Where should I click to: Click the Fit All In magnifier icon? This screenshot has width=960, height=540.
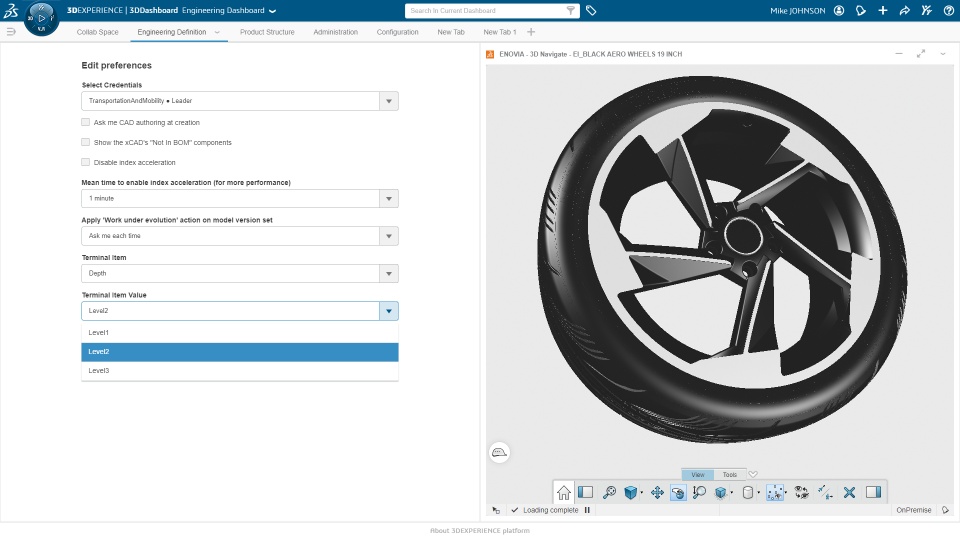609,492
